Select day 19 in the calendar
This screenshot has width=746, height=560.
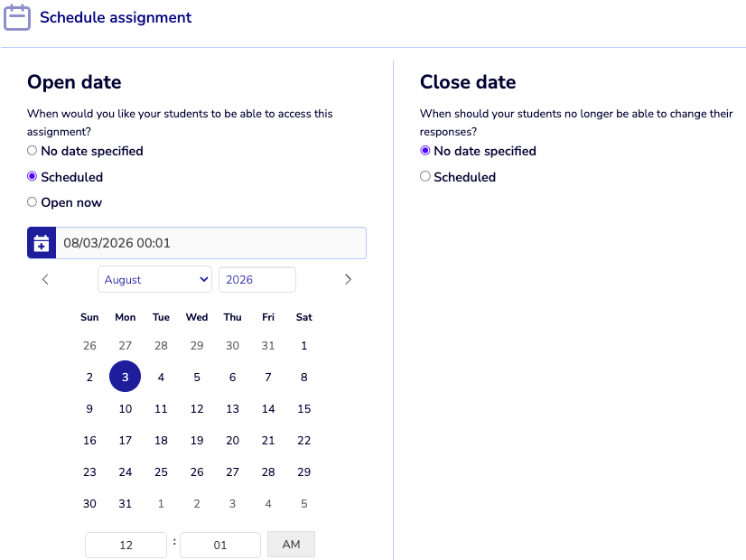[197, 441]
